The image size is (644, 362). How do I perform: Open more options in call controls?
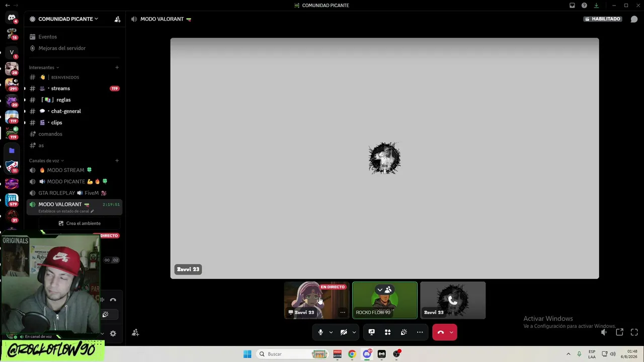[x=420, y=332]
